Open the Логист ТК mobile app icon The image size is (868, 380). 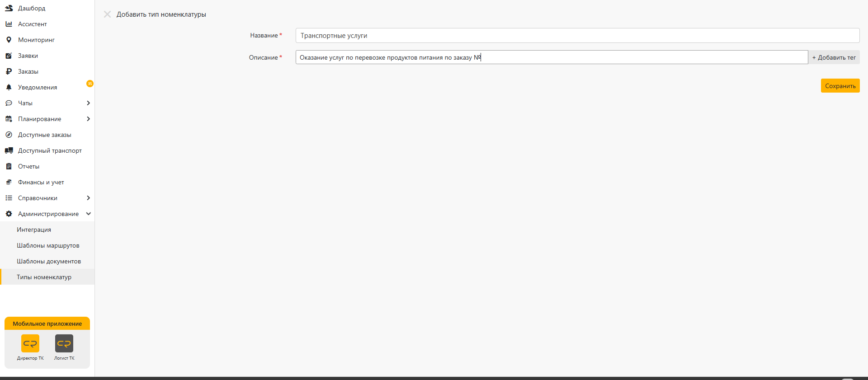click(64, 343)
